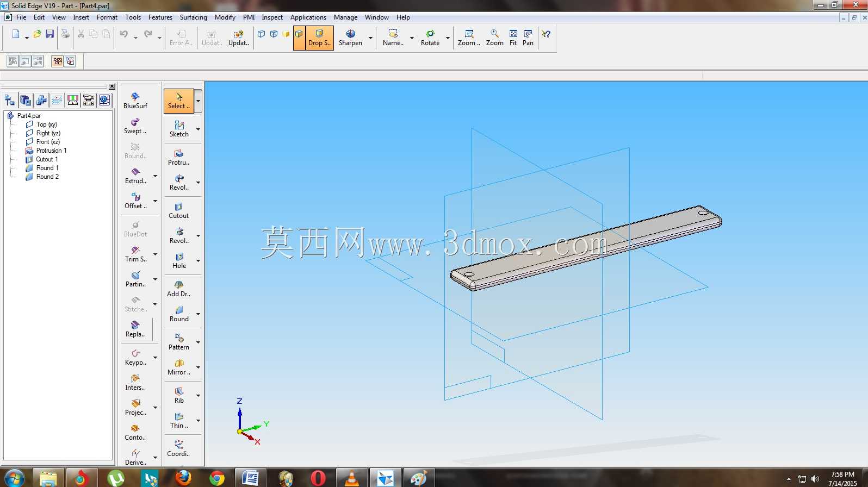Image resolution: width=868 pixels, height=487 pixels.
Task: Save the current part file
Action: pyautogui.click(x=50, y=34)
